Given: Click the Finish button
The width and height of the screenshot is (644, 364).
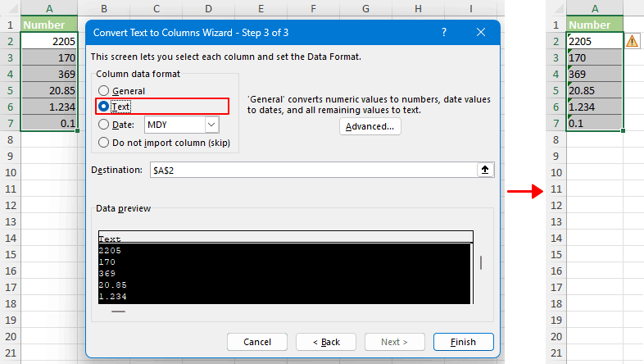Looking at the screenshot, I should (464, 342).
